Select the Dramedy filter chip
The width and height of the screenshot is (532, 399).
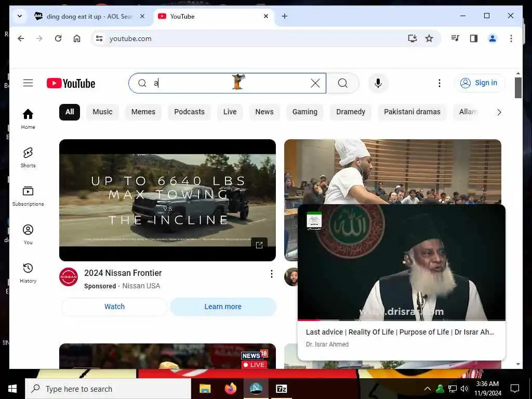tap(351, 112)
